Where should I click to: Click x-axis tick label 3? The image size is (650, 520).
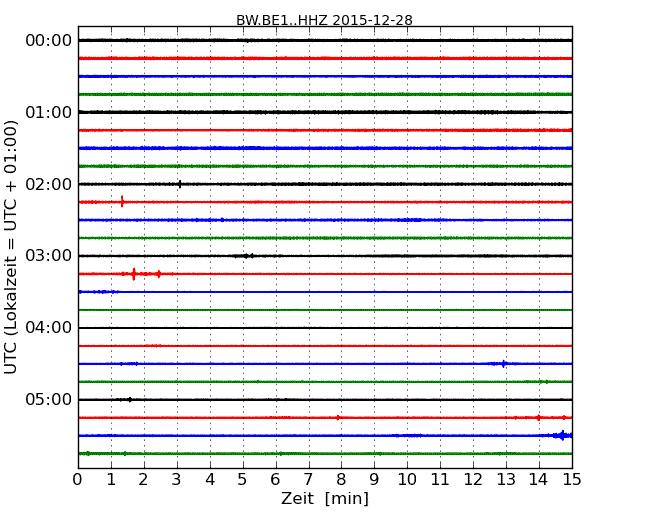(177, 480)
